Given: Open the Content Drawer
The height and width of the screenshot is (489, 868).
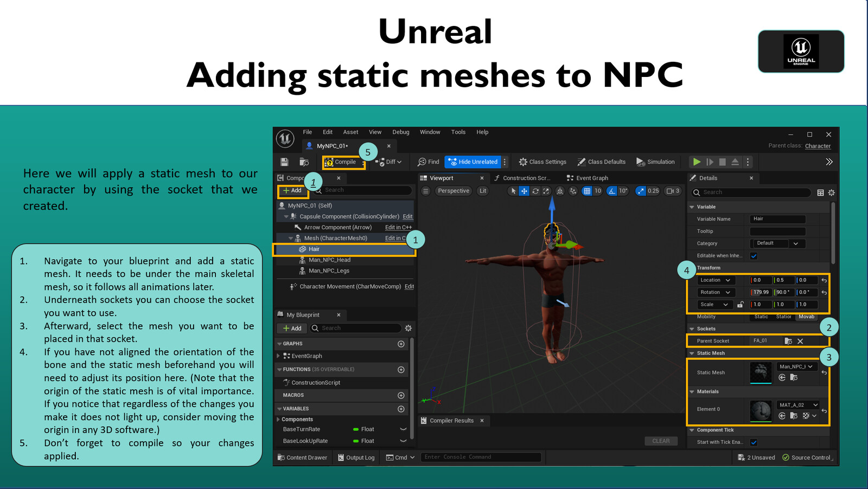Looking at the screenshot, I should pos(302,457).
